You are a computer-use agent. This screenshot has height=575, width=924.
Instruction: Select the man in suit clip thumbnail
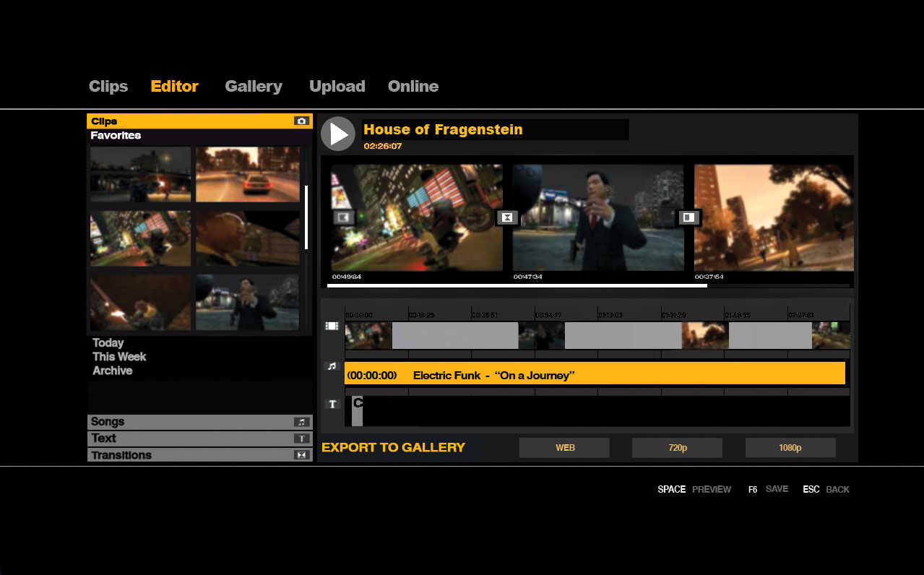[248, 303]
